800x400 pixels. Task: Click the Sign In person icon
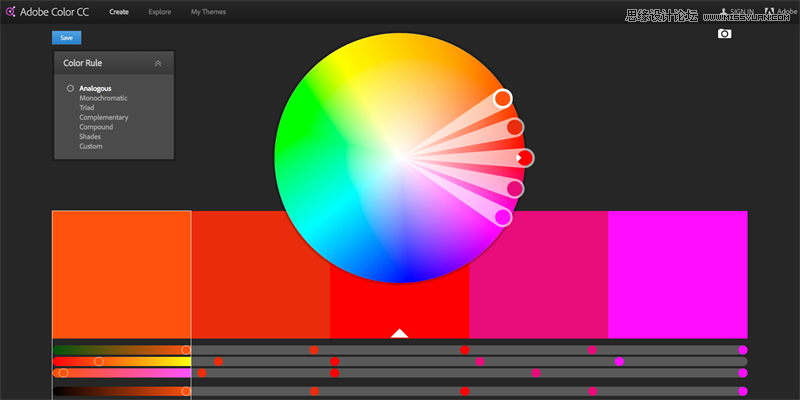click(723, 12)
